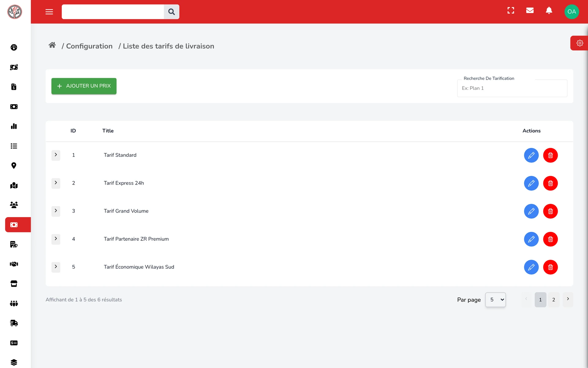588x368 pixels.
Task: Edit the Tarif Standard row
Action: [x=531, y=155]
